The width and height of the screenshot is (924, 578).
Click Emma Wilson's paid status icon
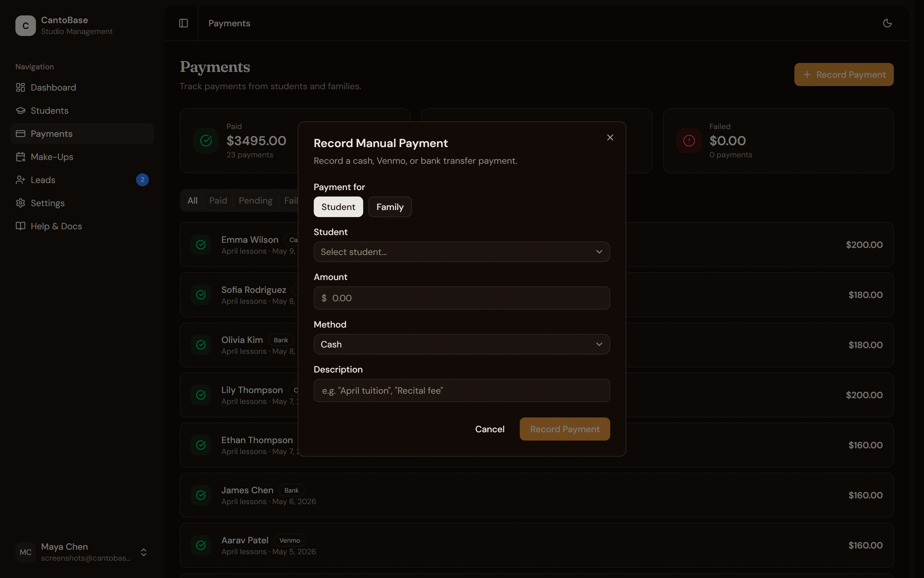click(201, 245)
